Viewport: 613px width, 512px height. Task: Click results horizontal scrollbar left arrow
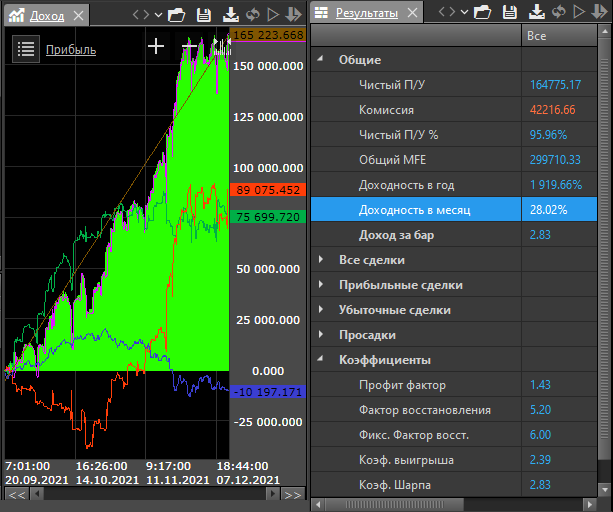point(318,504)
